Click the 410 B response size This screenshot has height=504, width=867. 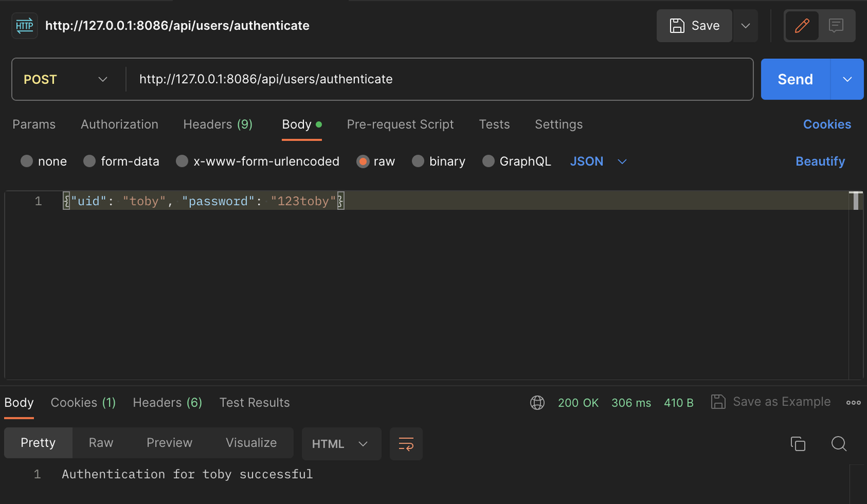(679, 402)
